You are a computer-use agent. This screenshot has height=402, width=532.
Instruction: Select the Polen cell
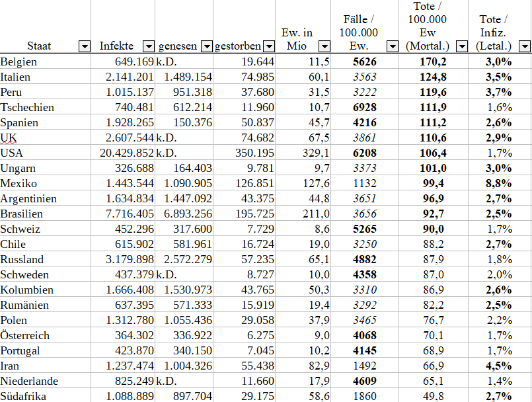pyautogui.click(x=45, y=320)
